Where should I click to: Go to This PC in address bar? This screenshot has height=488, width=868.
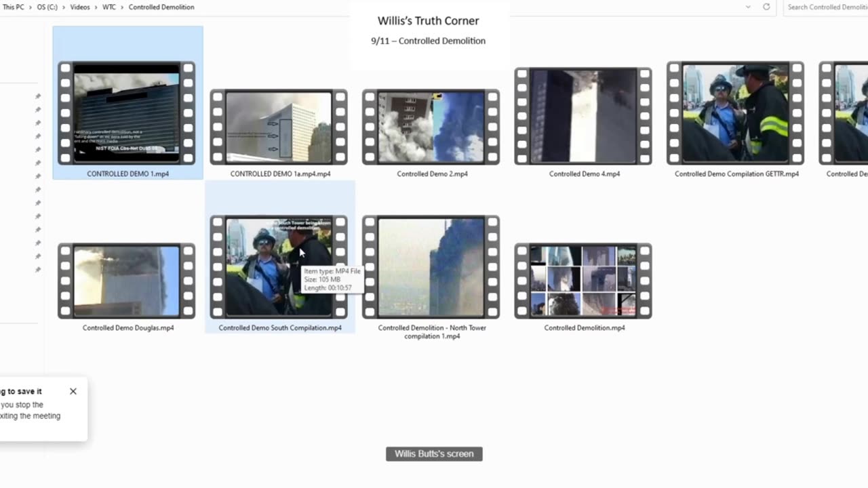14,7
